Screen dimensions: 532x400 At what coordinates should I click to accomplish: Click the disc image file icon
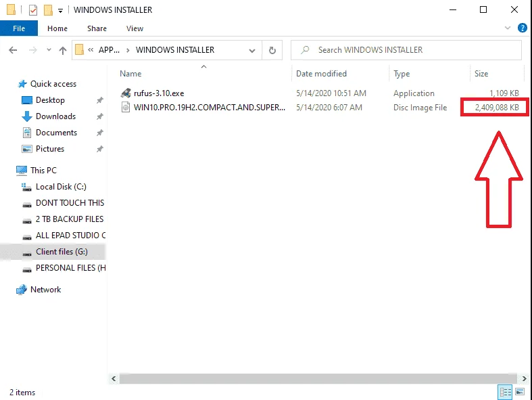(126, 108)
